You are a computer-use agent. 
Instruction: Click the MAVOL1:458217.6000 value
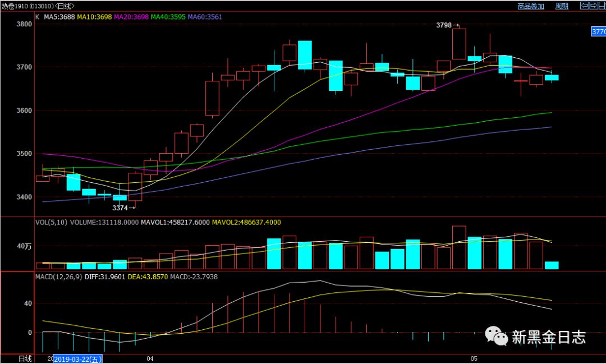pos(175,223)
